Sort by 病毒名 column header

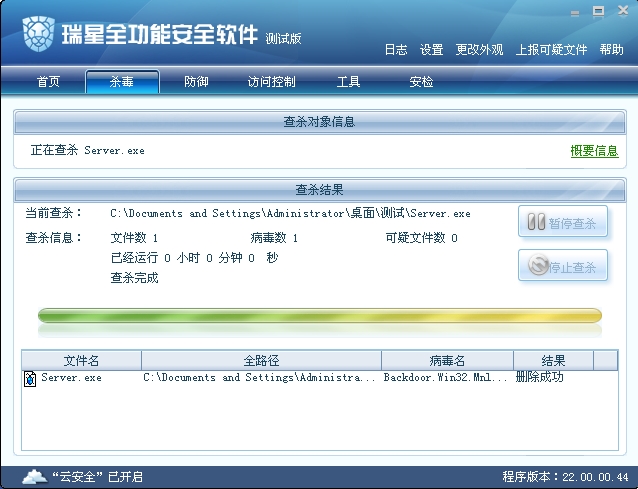447,360
